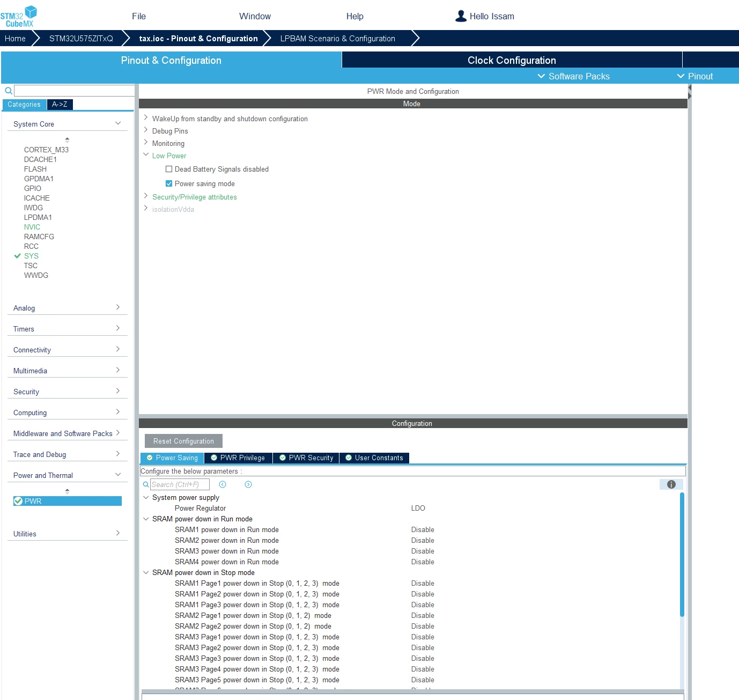The width and height of the screenshot is (739, 700).
Task: Click the Reset Configuration button
Action: point(183,441)
